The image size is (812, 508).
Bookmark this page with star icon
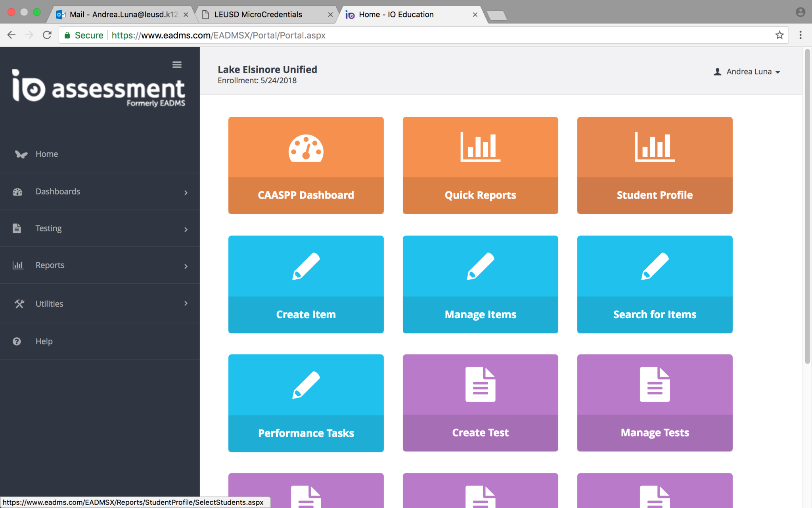point(779,35)
